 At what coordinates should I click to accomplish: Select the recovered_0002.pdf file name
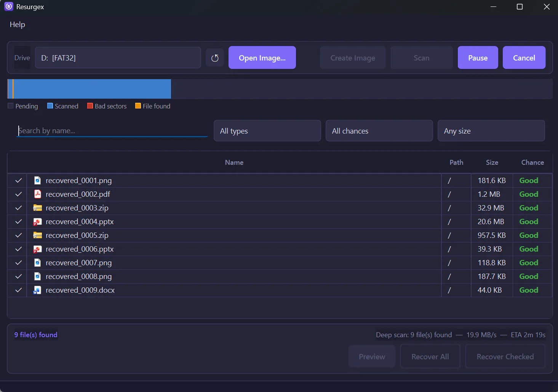(x=78, y=194)
